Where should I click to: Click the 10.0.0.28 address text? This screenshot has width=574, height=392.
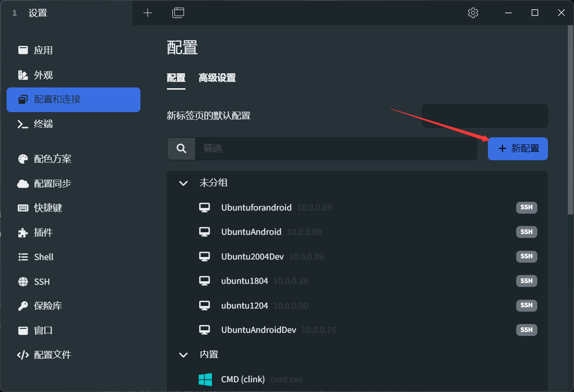click(x=291, y=281)
